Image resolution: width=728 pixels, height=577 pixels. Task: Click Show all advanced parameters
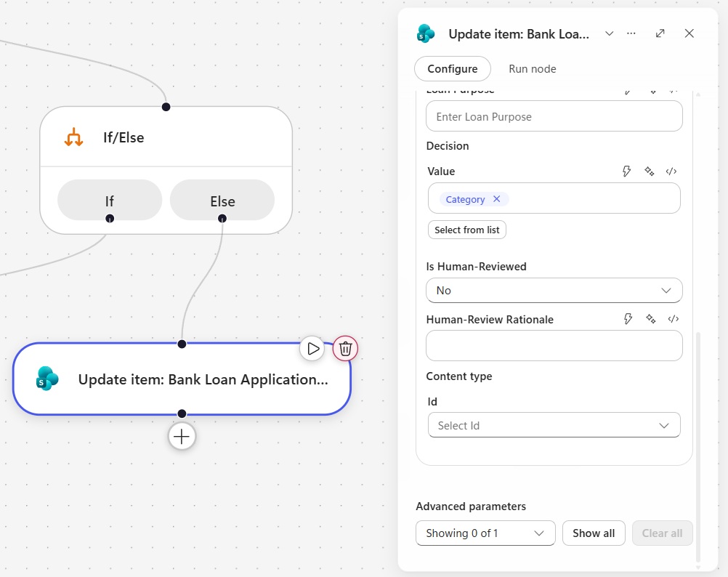click(x=594, y=533)
